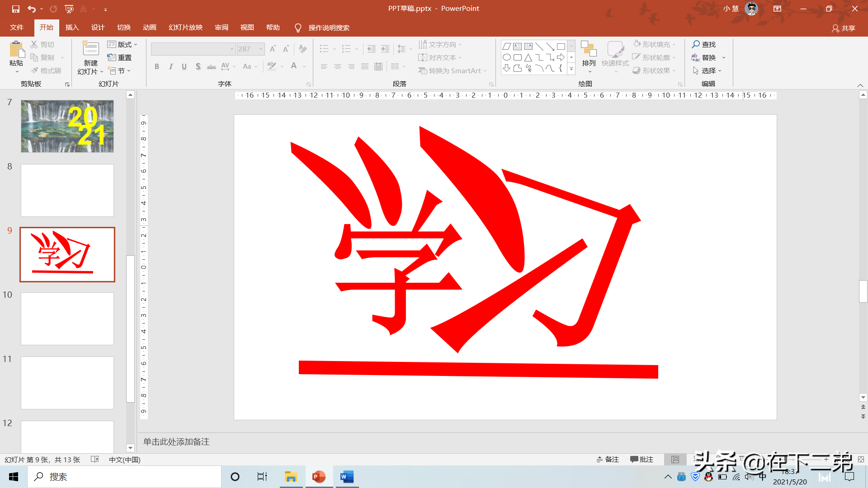The width and height of the screenshot is (868, 488).
Task: Toggle underline formatting
Action: point(184,66)
